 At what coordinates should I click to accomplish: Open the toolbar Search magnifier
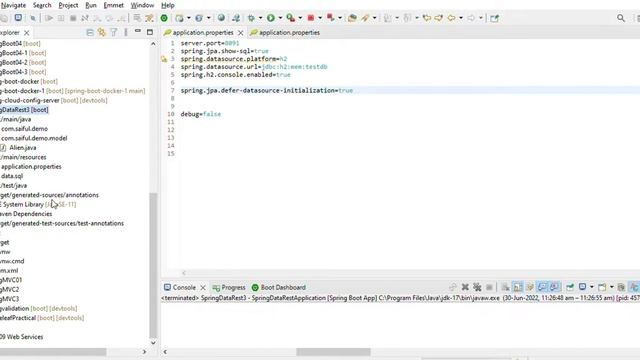621,18
